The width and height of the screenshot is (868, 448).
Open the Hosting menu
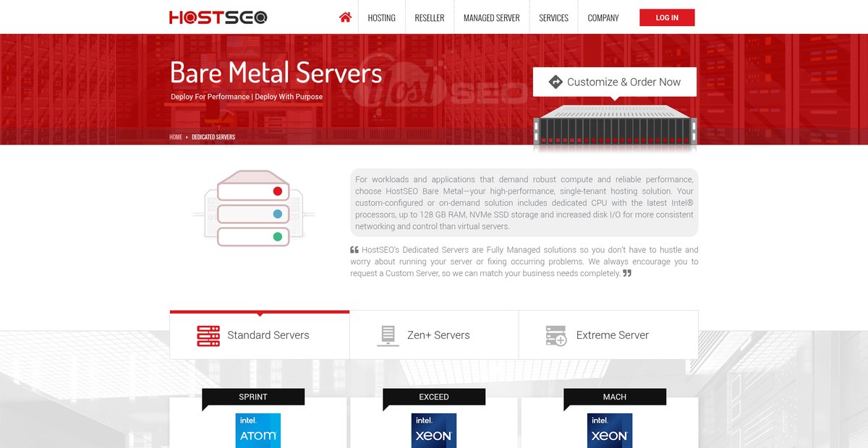(x=381, y=17)
